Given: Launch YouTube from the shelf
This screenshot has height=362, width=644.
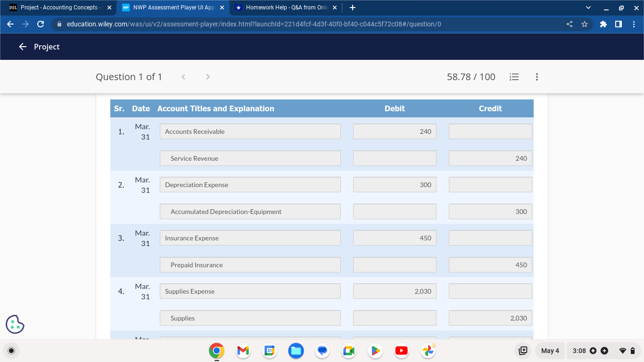Looking at the screenshot, I should [x=401, y=351].
